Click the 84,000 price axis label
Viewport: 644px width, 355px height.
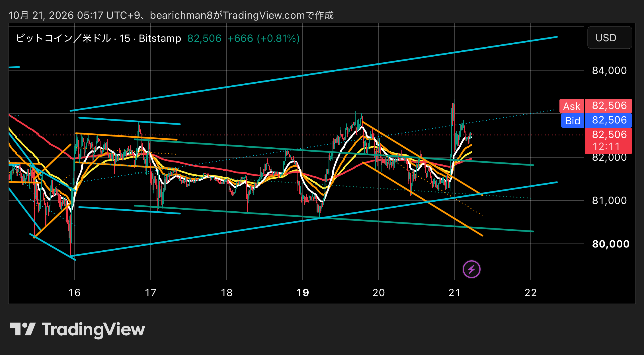tap(609, 71)
